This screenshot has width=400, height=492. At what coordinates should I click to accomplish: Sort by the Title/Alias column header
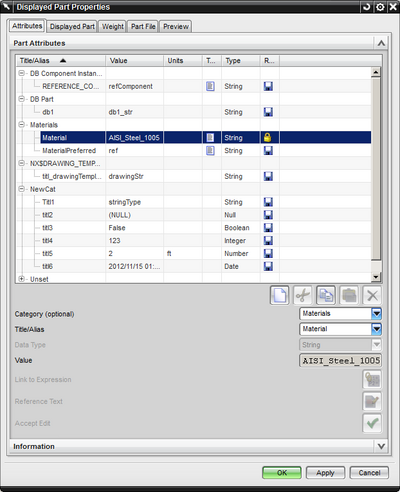point(61,61)
